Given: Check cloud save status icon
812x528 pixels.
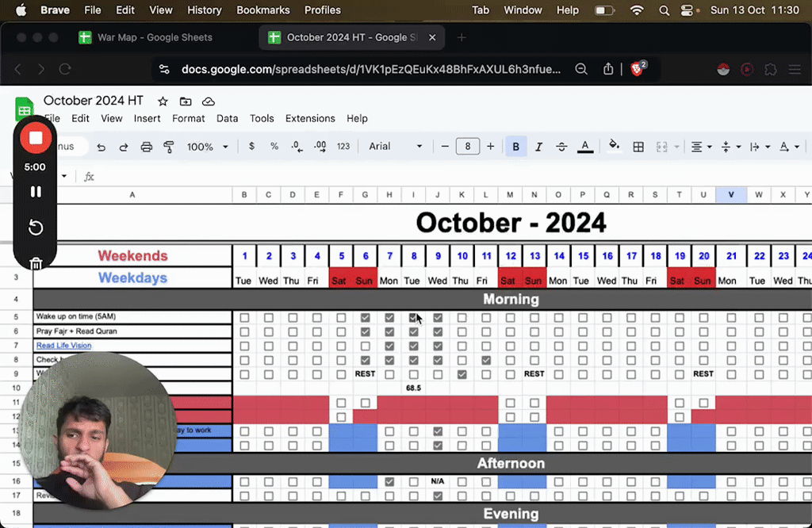Looking at the screenshot, I should pos(209,101).
